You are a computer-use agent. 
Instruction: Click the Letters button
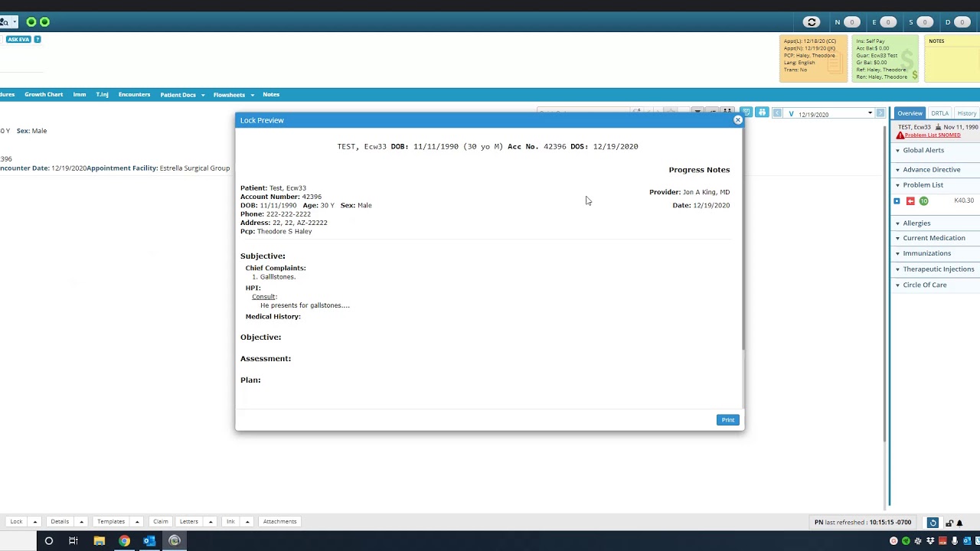click(x=189, y=522)
